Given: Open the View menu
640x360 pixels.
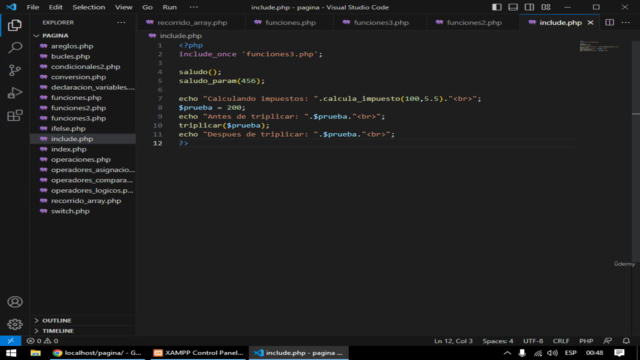Looking at the screenshot, I should pos(123,7).
